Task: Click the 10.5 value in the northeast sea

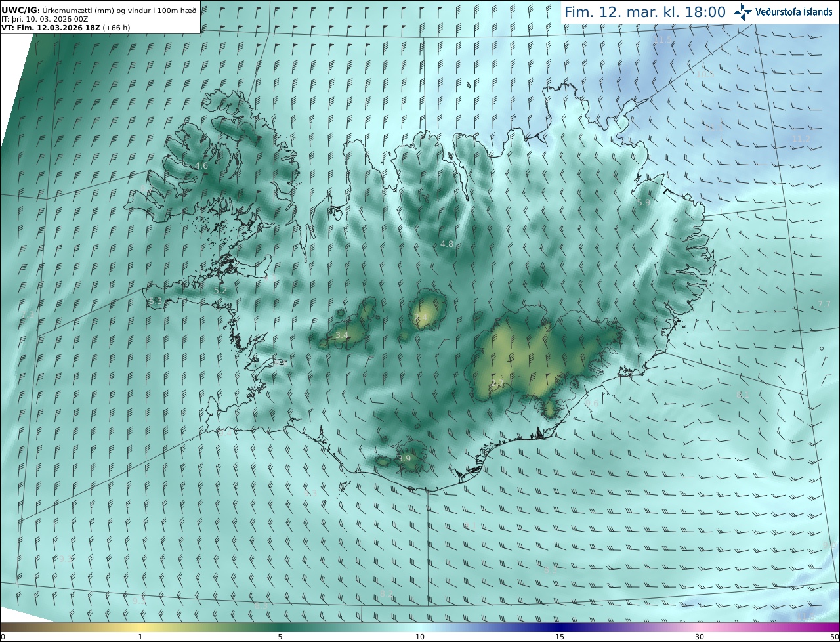Action: click(x=705, y=75)
